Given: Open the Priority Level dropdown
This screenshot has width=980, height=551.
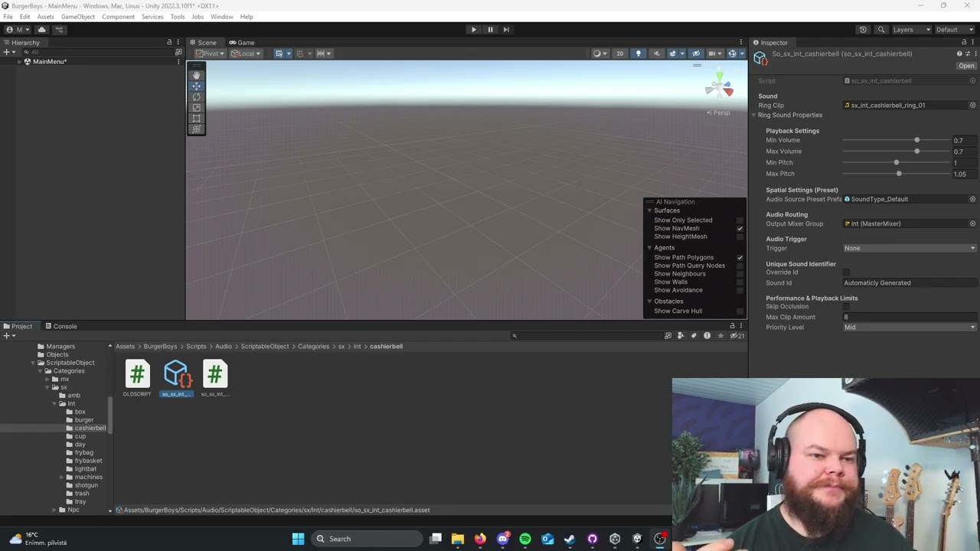Looking at the screenshot, I should tap(910, 328).
